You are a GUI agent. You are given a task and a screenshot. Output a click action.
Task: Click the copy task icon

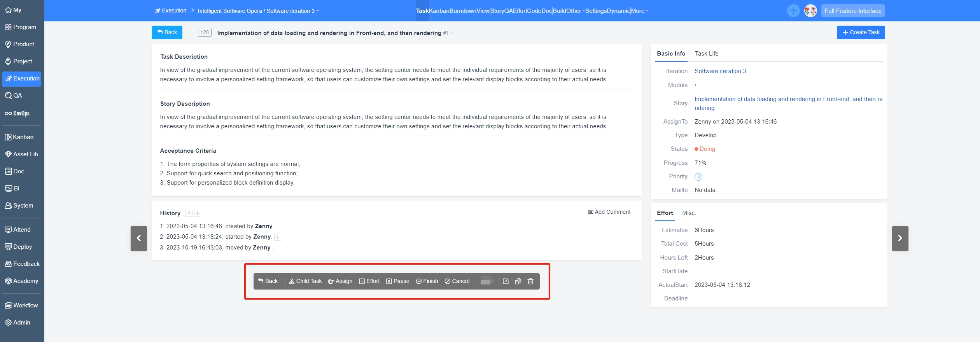tap(518, 281)
